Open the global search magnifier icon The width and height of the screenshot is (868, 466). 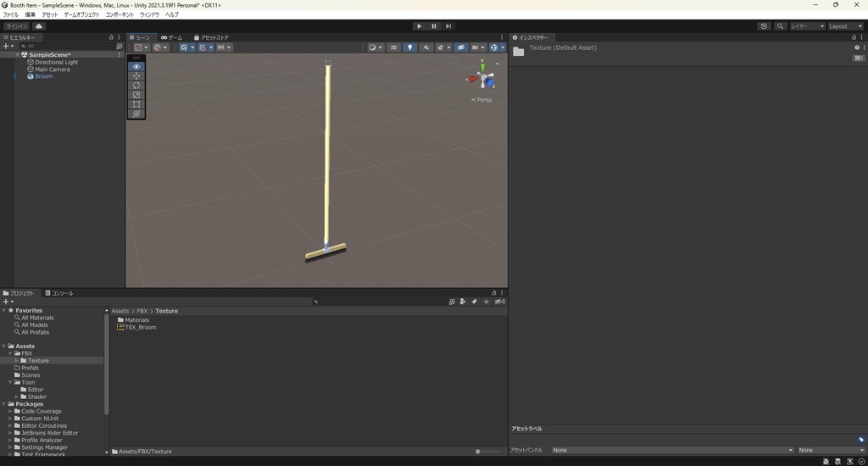pyautogui.click(x=780, y=26)
